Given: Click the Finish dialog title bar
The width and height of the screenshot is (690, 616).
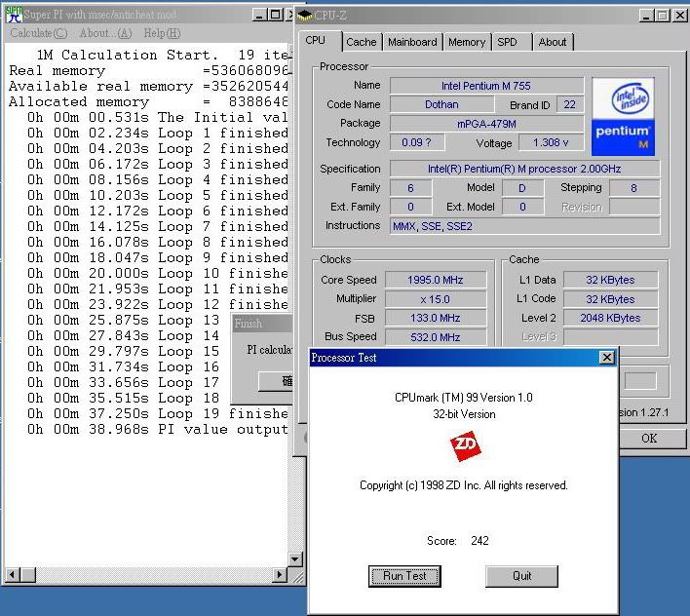Looking at the screenshot, I should tap(262, 324).
